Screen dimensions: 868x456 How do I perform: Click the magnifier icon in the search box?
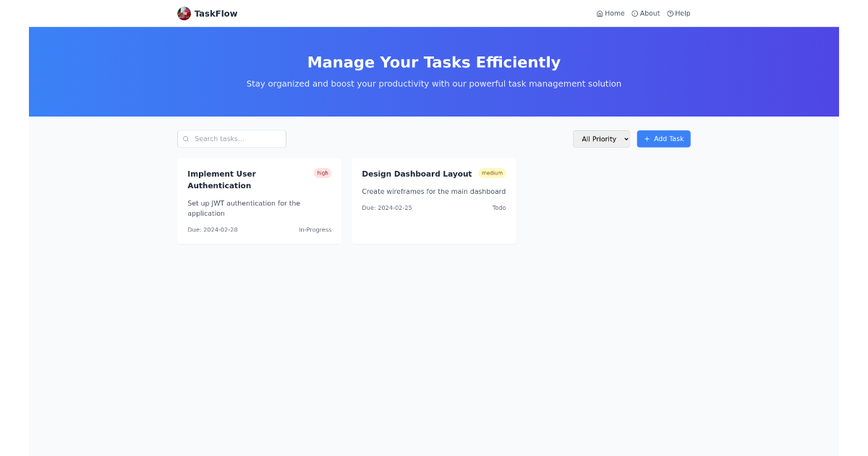186,138
